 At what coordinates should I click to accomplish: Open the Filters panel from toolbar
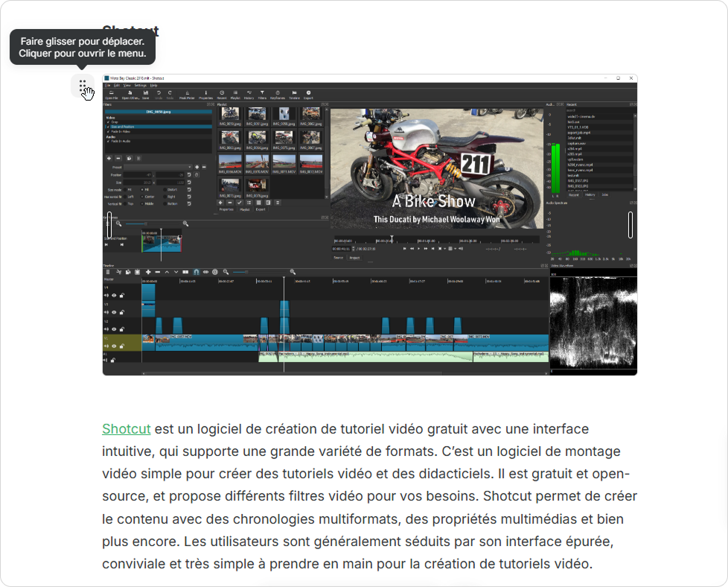point(262,94)
